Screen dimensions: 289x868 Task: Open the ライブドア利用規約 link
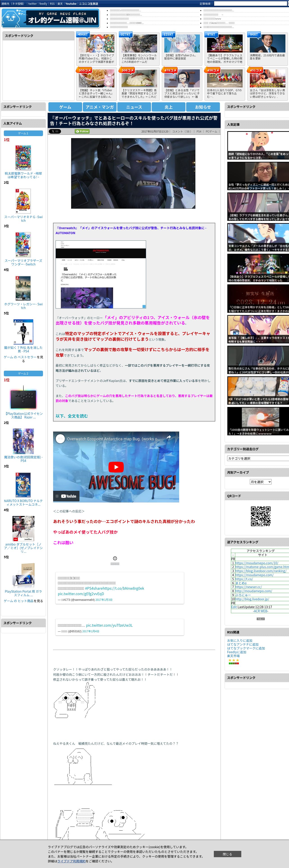point(71,861)
